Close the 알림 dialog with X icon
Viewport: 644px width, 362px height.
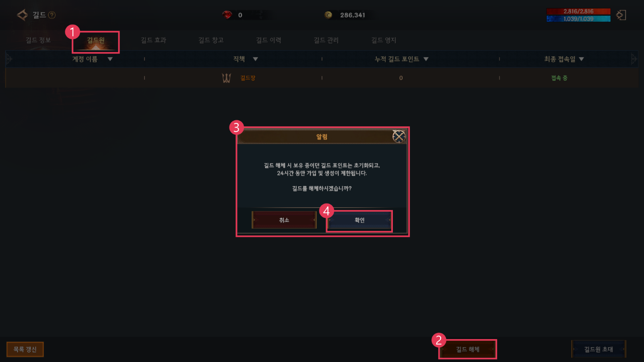point(399,137)
